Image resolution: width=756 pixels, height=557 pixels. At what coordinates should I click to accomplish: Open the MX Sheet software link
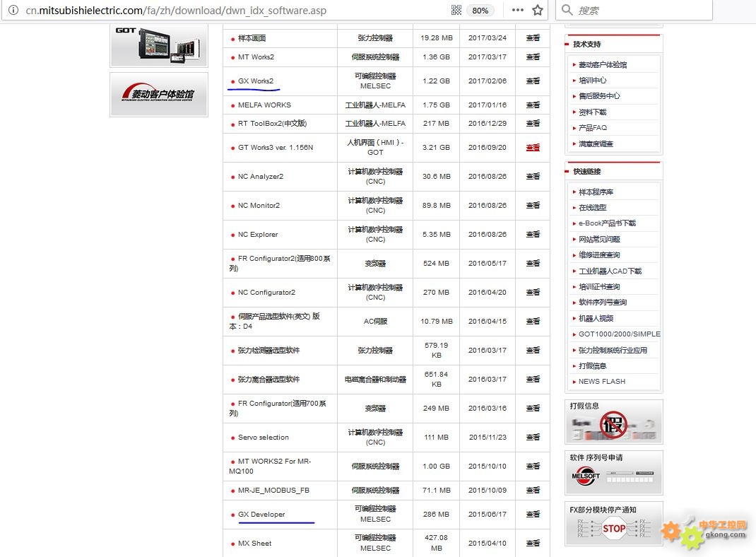point(254,544)
